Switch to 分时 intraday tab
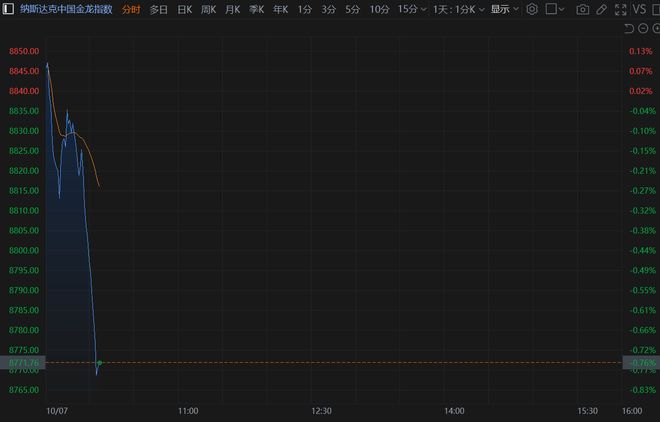 (131, 9)
